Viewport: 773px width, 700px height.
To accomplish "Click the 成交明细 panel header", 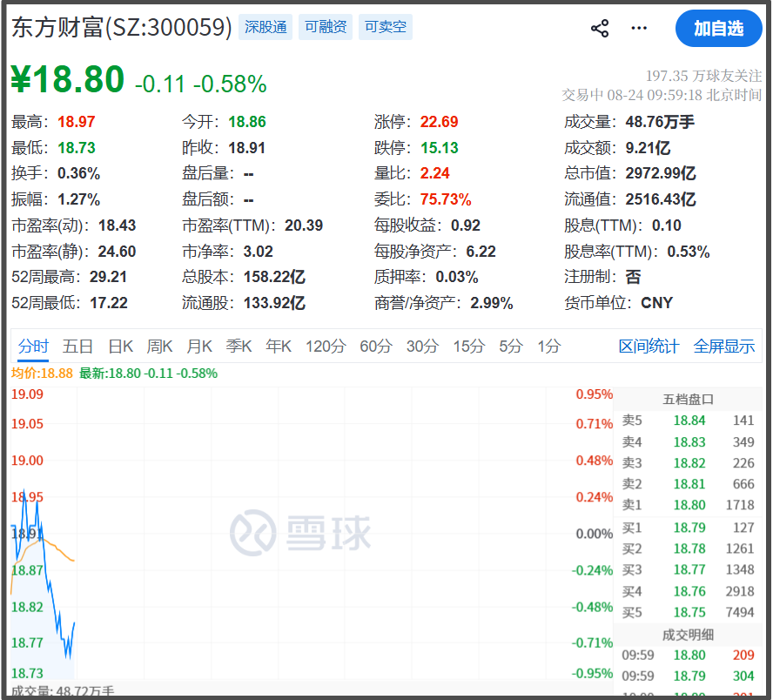I will tap(689, 635).
